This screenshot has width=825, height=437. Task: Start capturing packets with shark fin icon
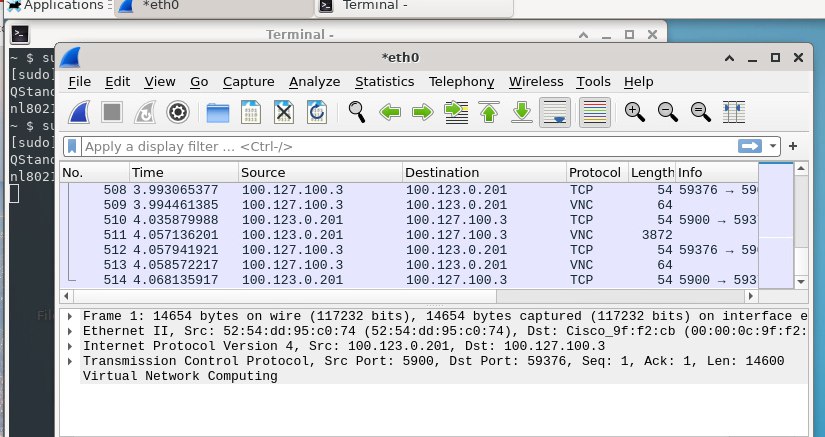pos(79,112)
